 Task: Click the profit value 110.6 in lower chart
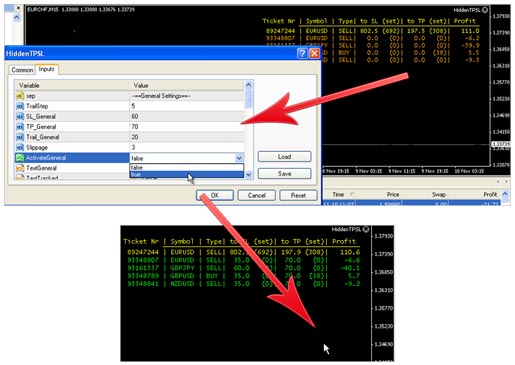pos(350,252)
